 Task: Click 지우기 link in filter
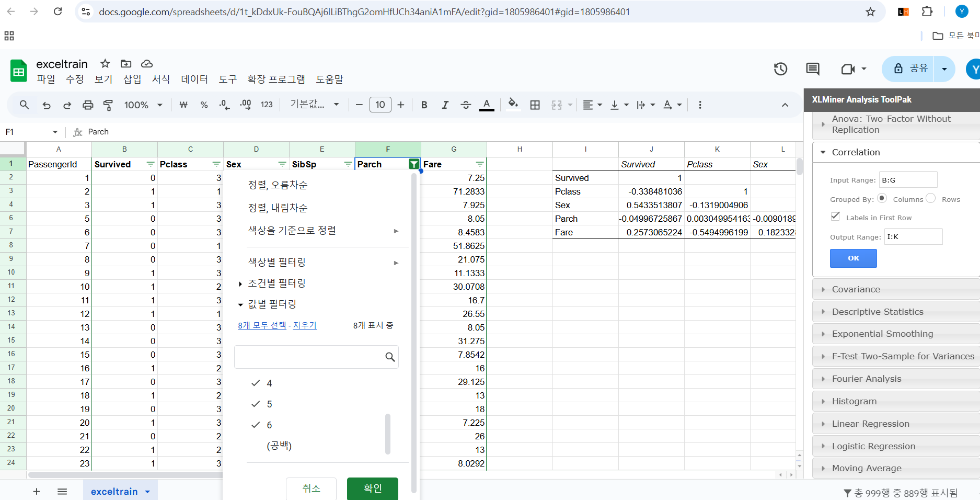(x=305, y=325)
